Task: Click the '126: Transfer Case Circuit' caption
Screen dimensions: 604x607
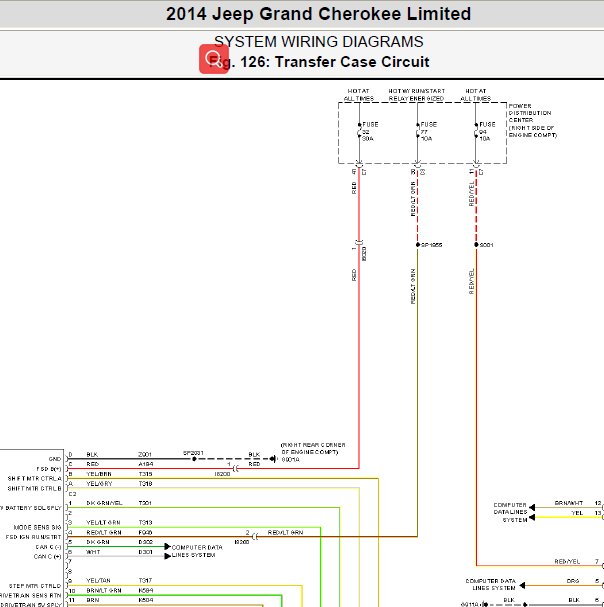Action: (x=335, y=62)
